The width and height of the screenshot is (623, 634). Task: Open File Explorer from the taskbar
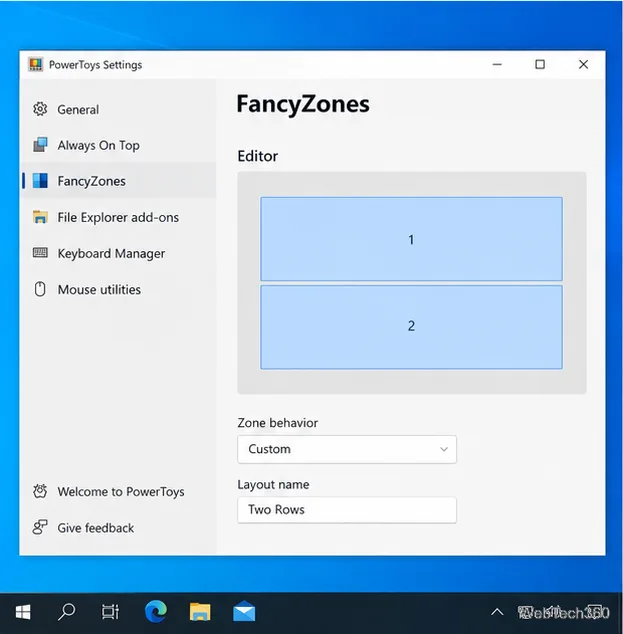[x=200, y=612]
